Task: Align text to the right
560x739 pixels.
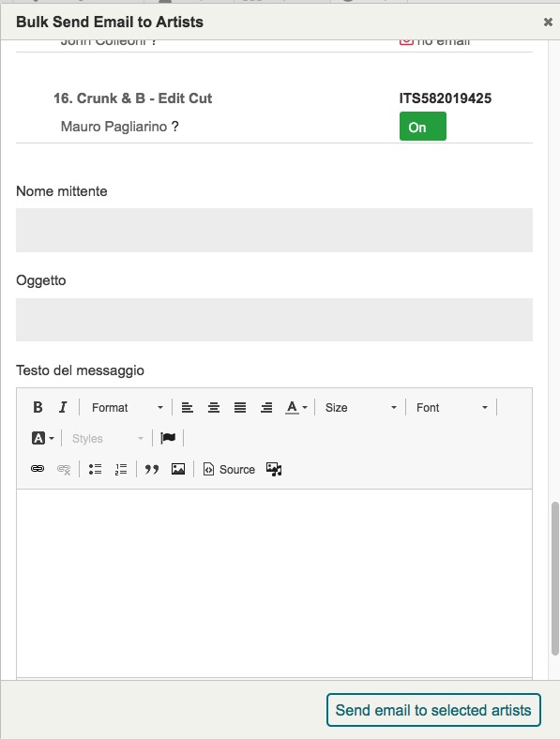Action: [266, 407]
